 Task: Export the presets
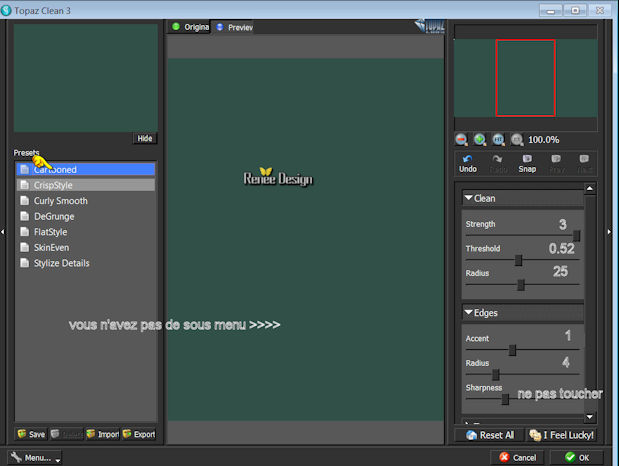tap(139, 434)
